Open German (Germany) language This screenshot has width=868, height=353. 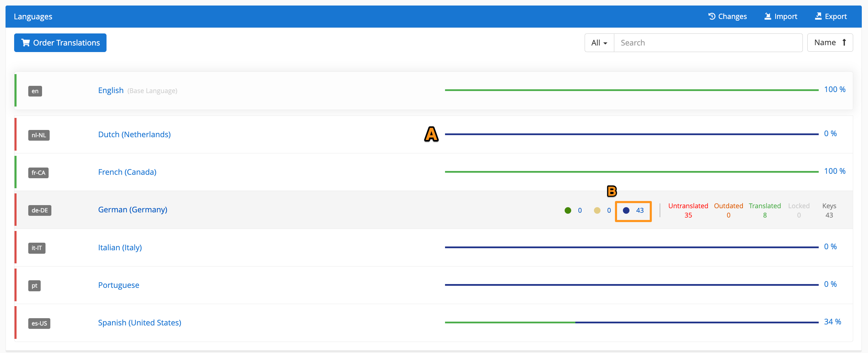point(133,210)
